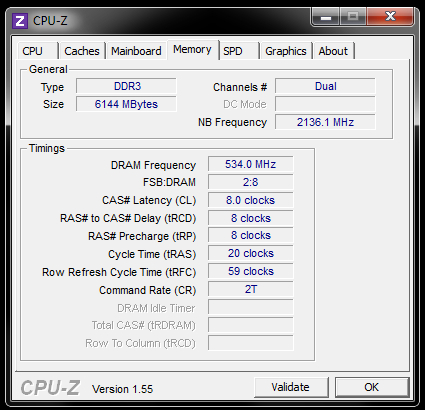Click the 'Type' label in General
The height and width of the screenshot is (410, 425).
(x=52, y=87)
